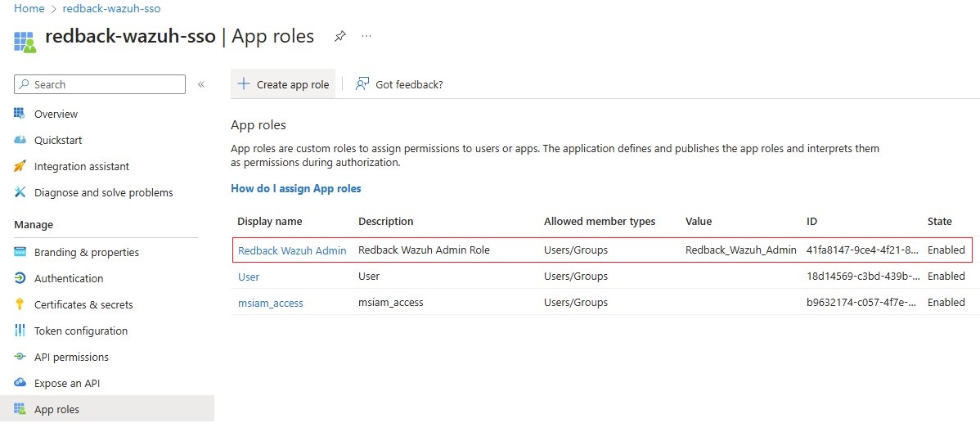Click the Got feedback person icon

point(362,84)
